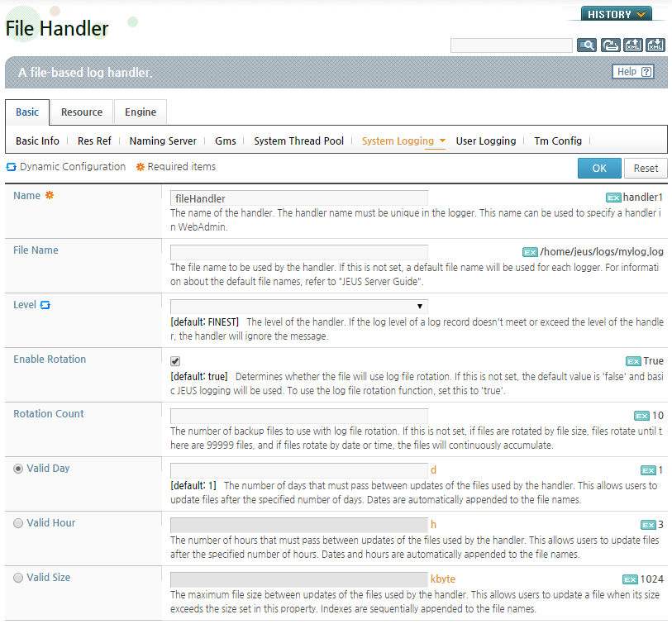
Task: Click the Valid Size input field
Action: click(x=299, y=579)
